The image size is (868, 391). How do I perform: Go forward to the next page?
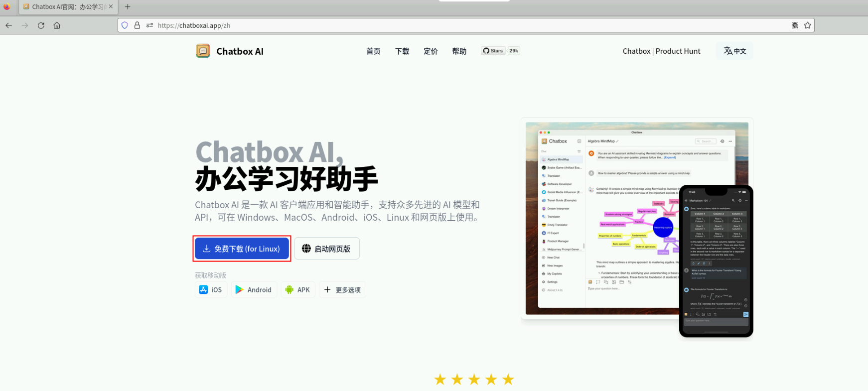click(x=25, y=25)
